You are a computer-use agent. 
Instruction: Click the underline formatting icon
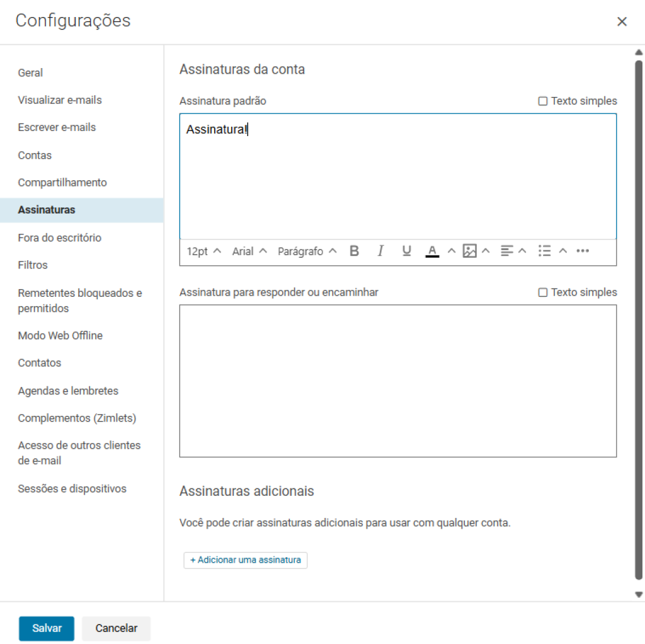tap(406, 251)
